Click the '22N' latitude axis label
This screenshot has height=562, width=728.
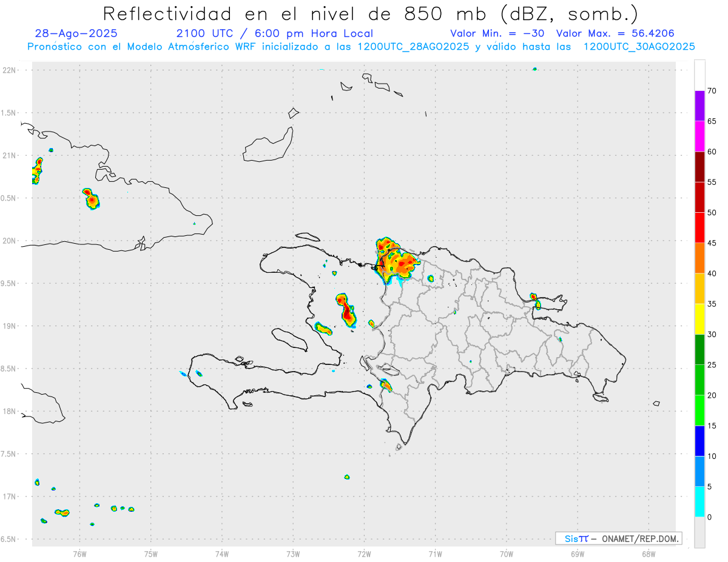click(9, 70)
